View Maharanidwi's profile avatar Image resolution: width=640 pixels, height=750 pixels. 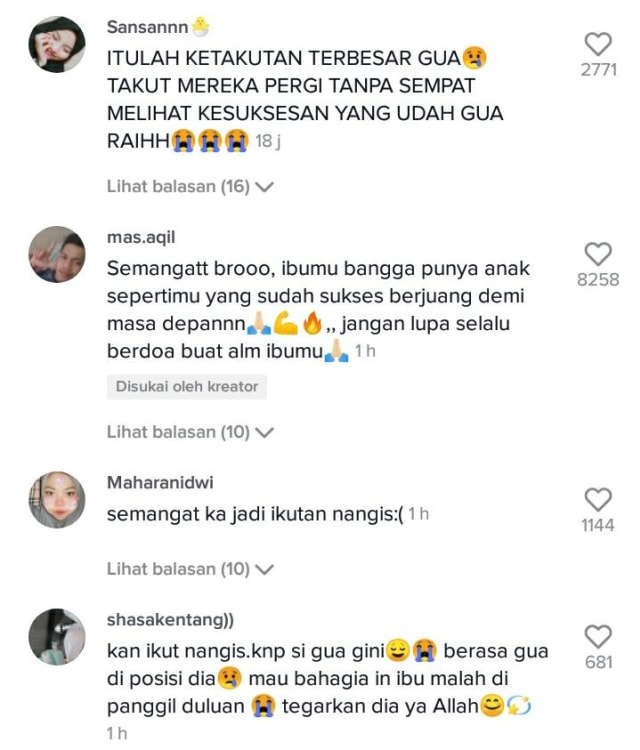[57, 500]
